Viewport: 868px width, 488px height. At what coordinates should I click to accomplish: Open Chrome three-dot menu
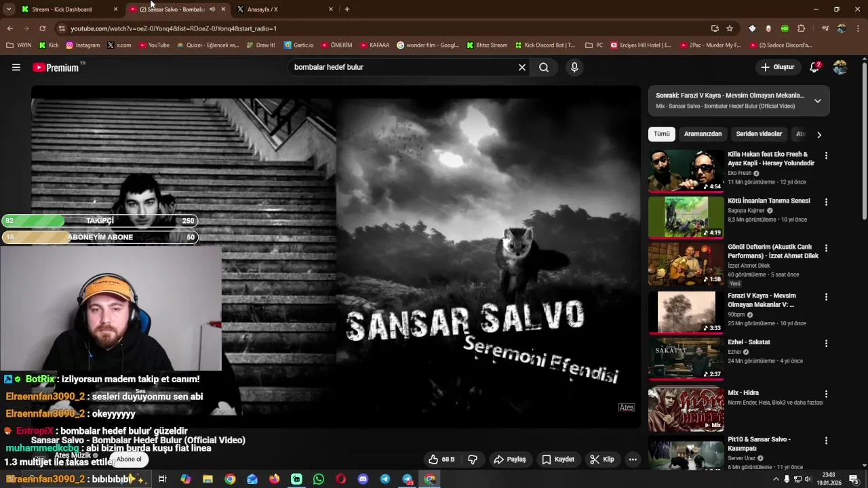pyautogui.click(x=859, y=28)
